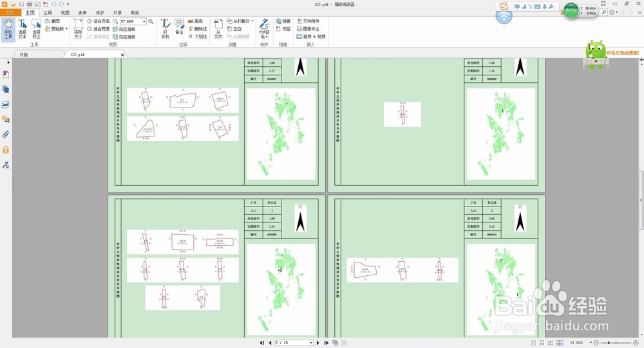644x348 pixels.
Task: Rotate view left (向左旋转)
Action: point(124,29)
